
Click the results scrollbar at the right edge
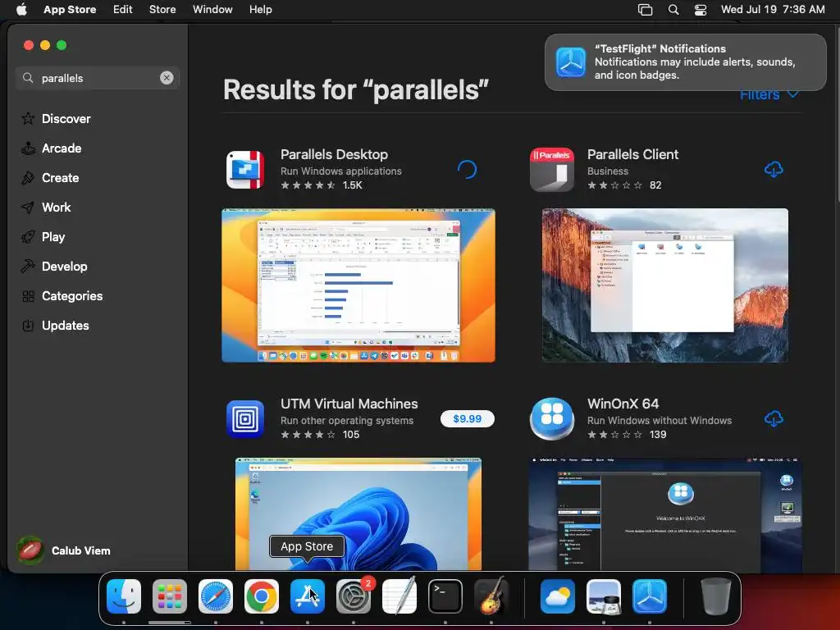[x=838, y=115]
